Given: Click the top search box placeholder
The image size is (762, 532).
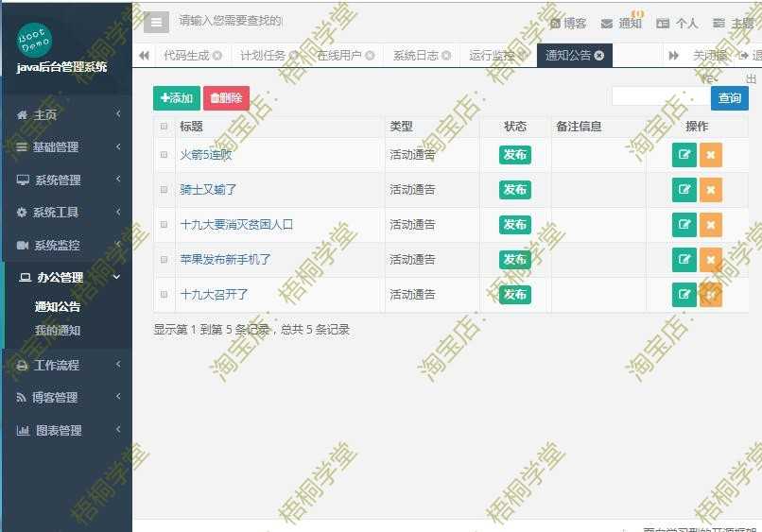Looking at the screenshot, I should click(231, 21).
